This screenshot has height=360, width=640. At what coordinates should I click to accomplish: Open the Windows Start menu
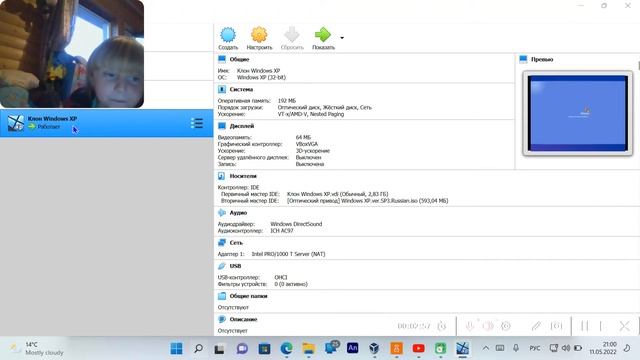coord(176,349)
